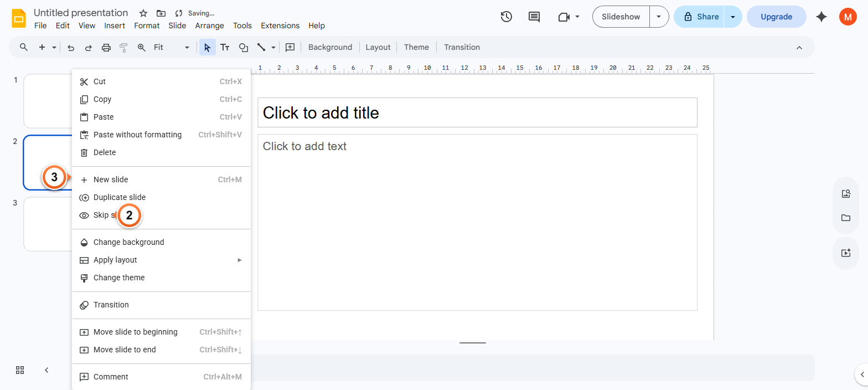Screen dimensions: 868x390
Task: Open the new slide layout dropdown arrow
Action: click(x=54, y=48)
